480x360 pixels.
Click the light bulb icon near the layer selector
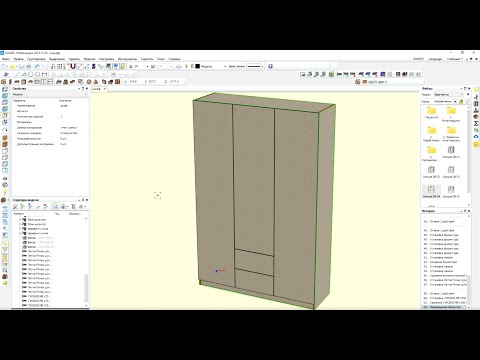click(187, 66)
